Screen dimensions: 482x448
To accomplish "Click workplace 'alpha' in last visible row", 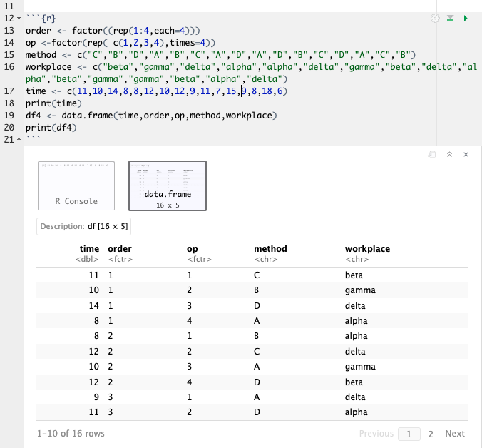I will click(356, 412).
